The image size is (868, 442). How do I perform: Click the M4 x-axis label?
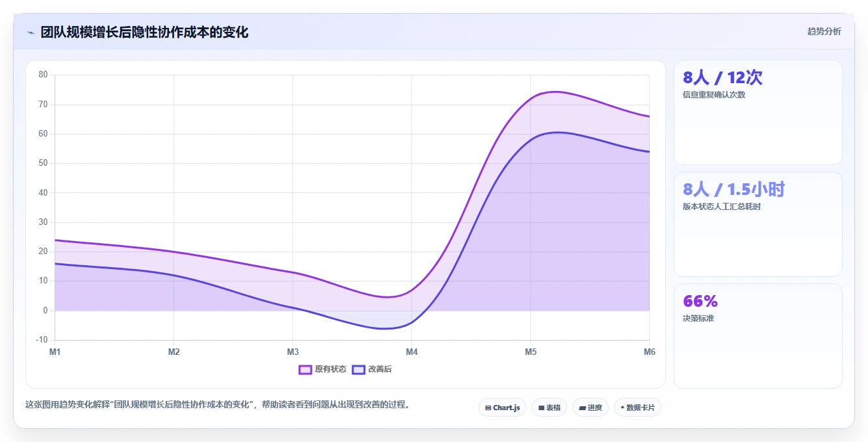[411, 352]
